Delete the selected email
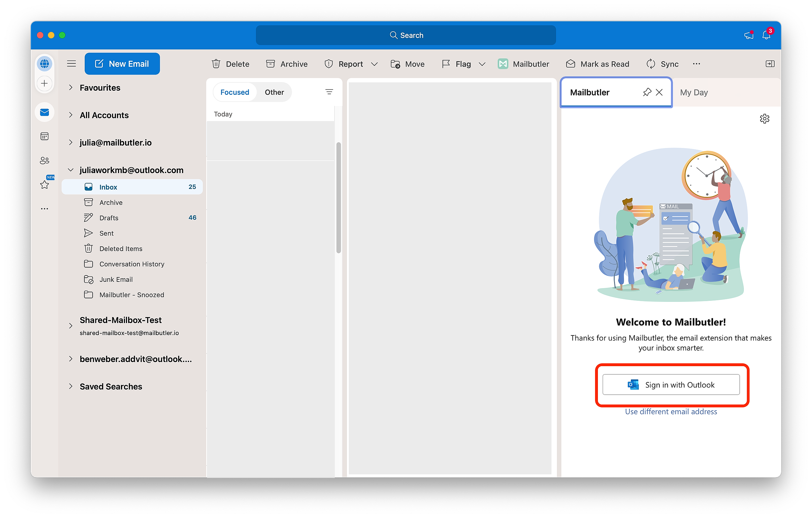 (x=231, y=64)
